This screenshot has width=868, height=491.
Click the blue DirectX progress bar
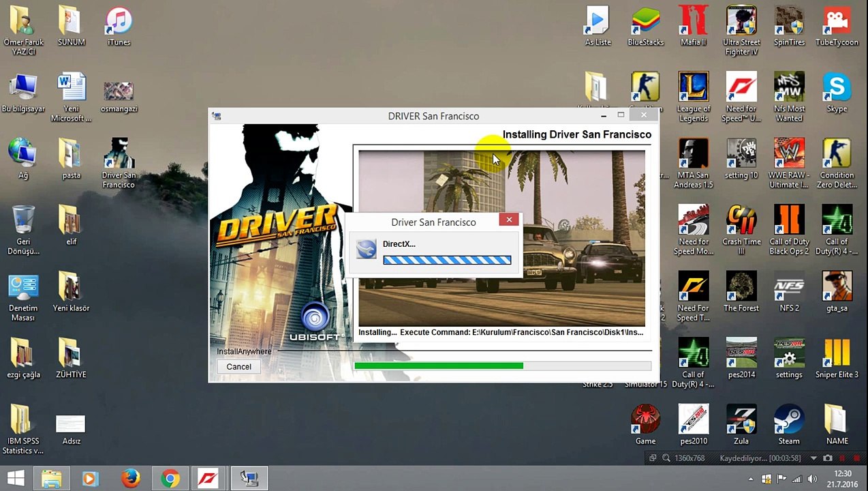pyautogui.click(x=447, y=260)
